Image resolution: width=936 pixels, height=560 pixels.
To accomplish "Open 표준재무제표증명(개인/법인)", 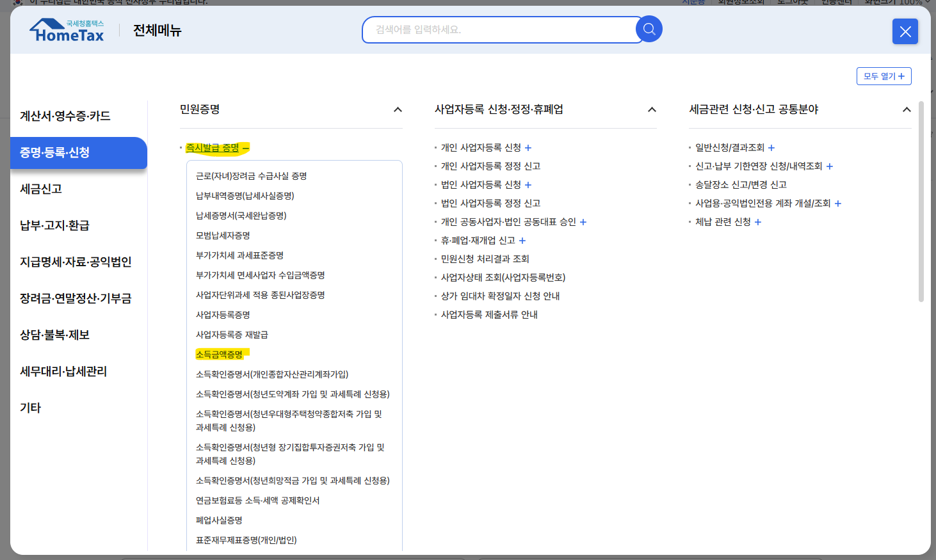I will 246,540.
